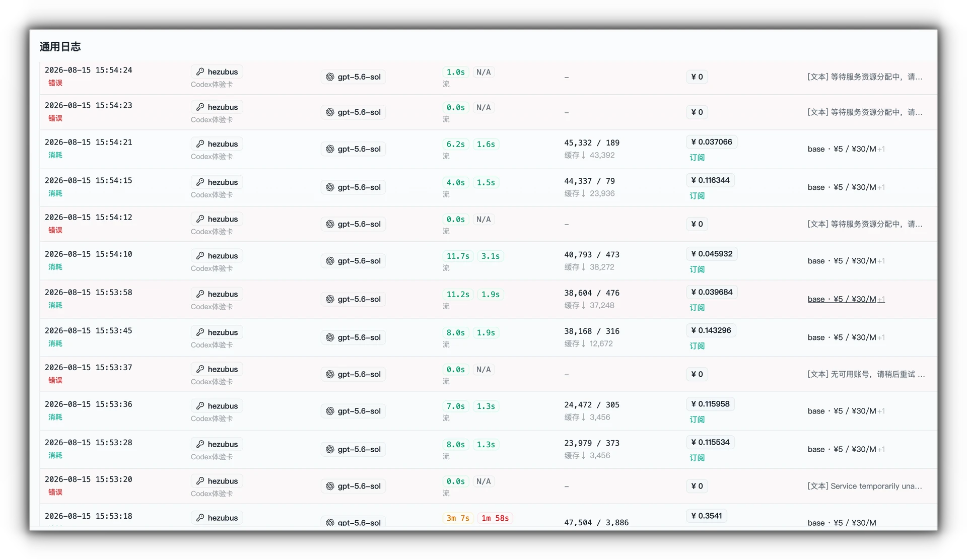Click token count 23,979 / 373
Image resolution: width=967 pixels, height=560 pixels.
point(592,443)
